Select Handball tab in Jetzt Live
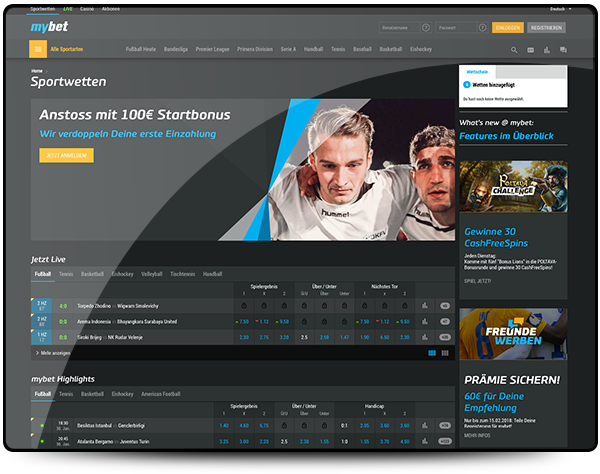The width and height of the screenshot is (600, 474). pos(212,274)
